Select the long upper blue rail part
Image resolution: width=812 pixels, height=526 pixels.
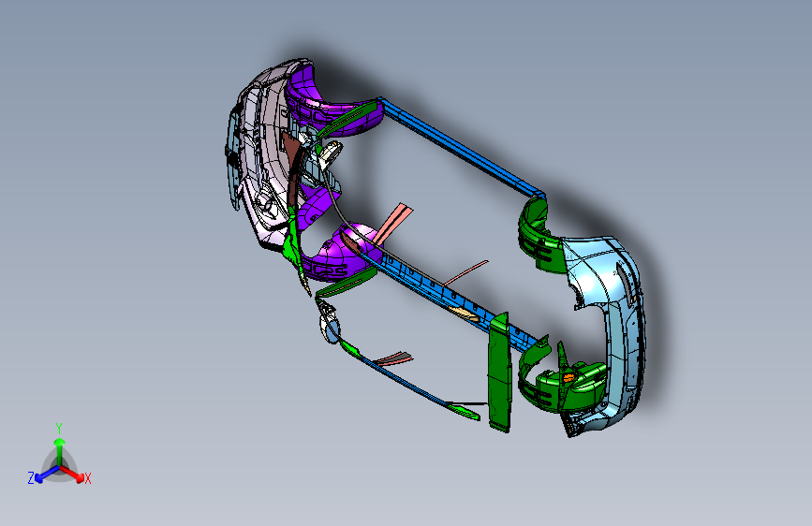pyautogui.click(x=461, y=148)
